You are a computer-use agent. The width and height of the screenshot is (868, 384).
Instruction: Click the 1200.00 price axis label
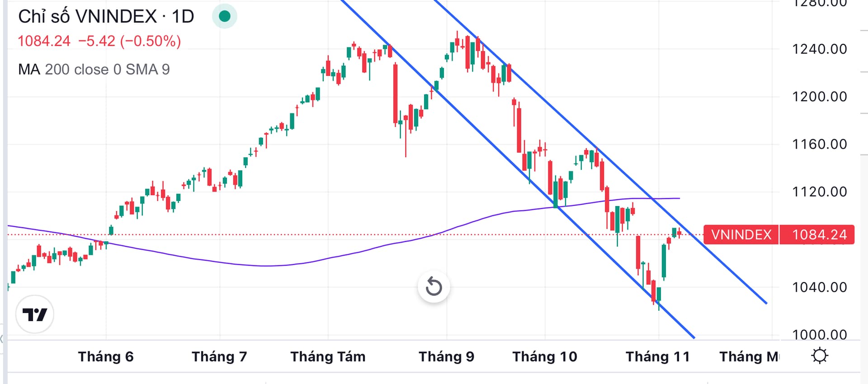(819, 97)
